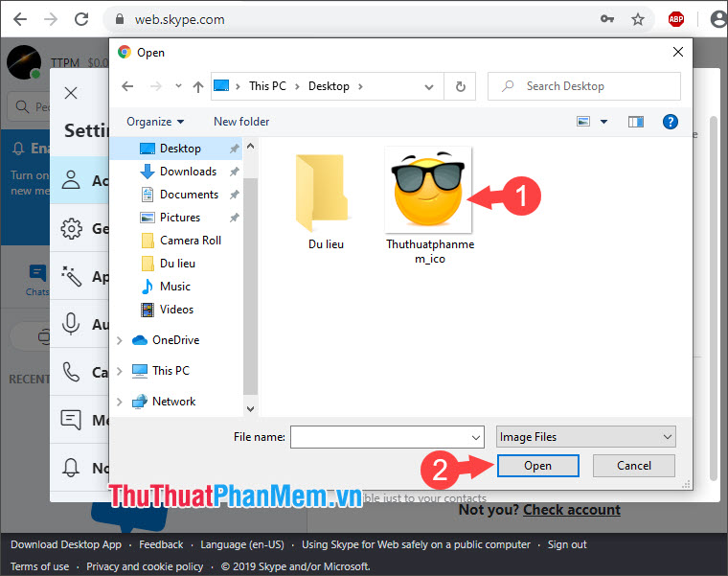Open dialog Help with the question mark

(670, 122)
